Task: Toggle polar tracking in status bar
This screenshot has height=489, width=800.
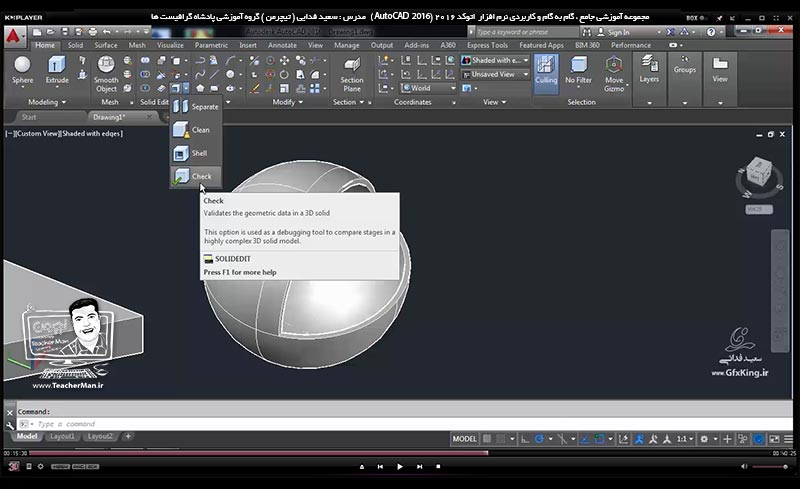Action: point(539,439)
